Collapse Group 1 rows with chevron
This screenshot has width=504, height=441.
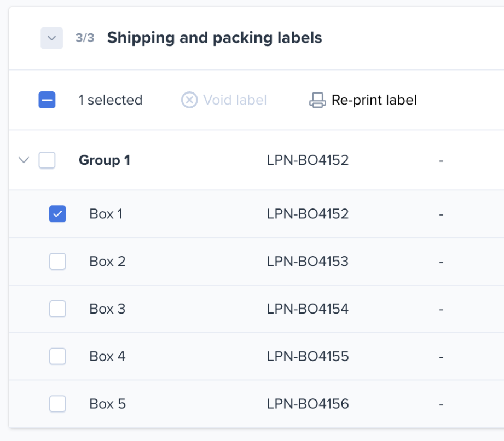point(24,160)
